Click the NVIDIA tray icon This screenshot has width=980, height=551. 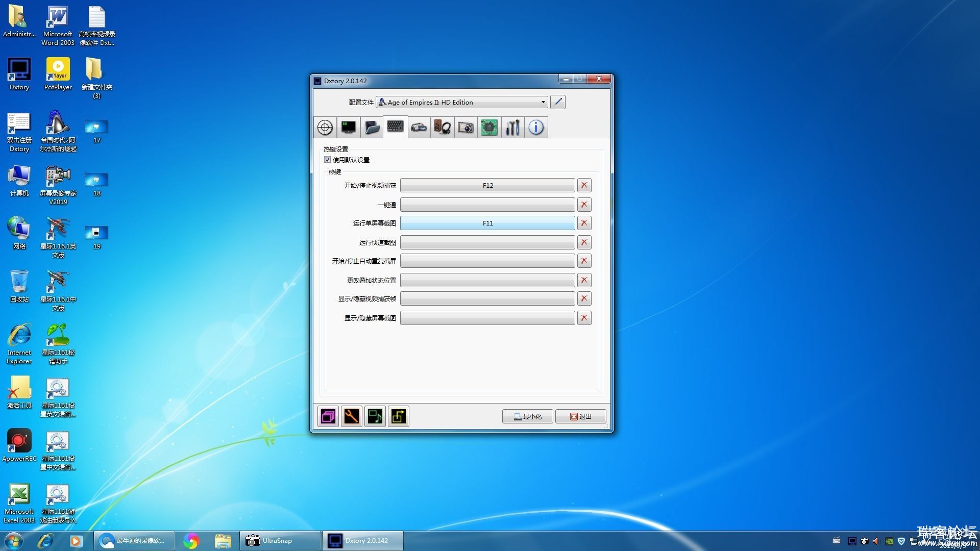[x=889, y=541]
